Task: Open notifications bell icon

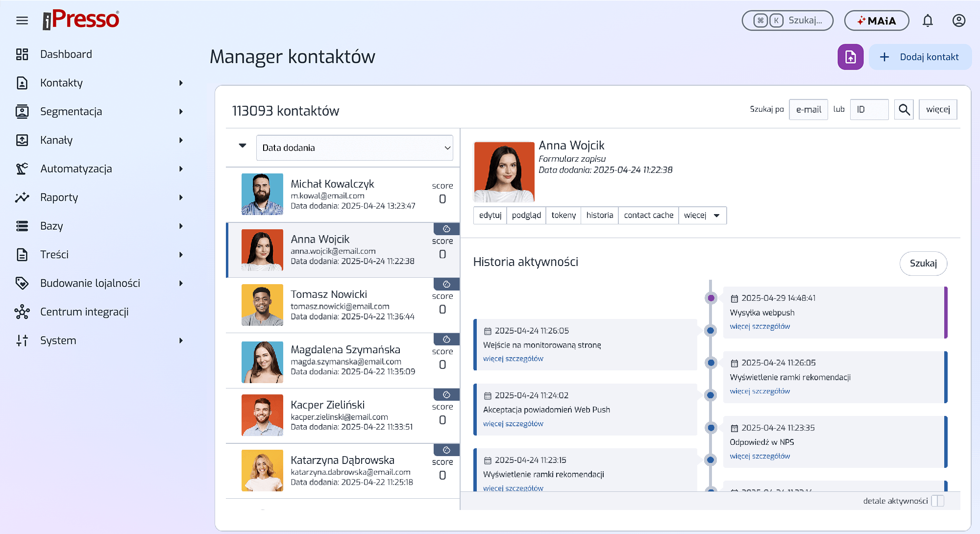Action: point(928,21)
